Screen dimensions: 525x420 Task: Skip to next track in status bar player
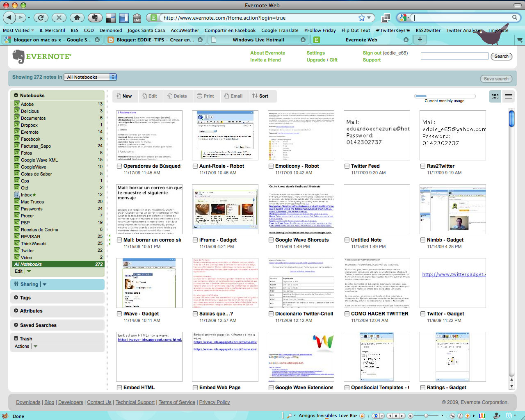click(402, 415)
